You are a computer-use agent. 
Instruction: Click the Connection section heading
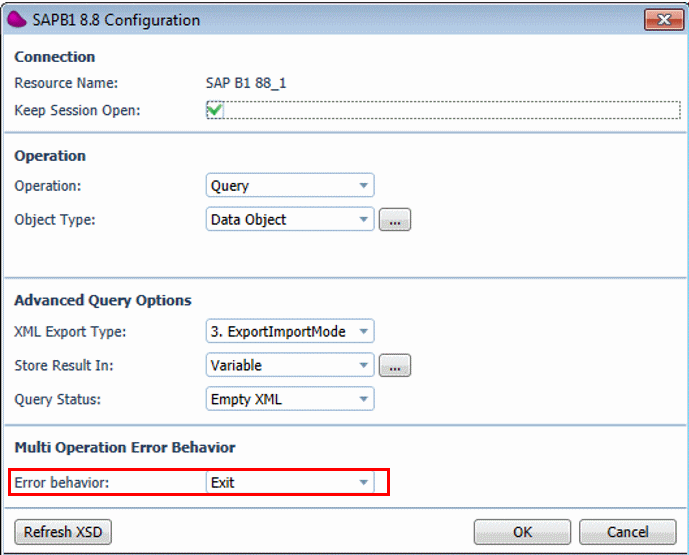[x=55, y=57]
